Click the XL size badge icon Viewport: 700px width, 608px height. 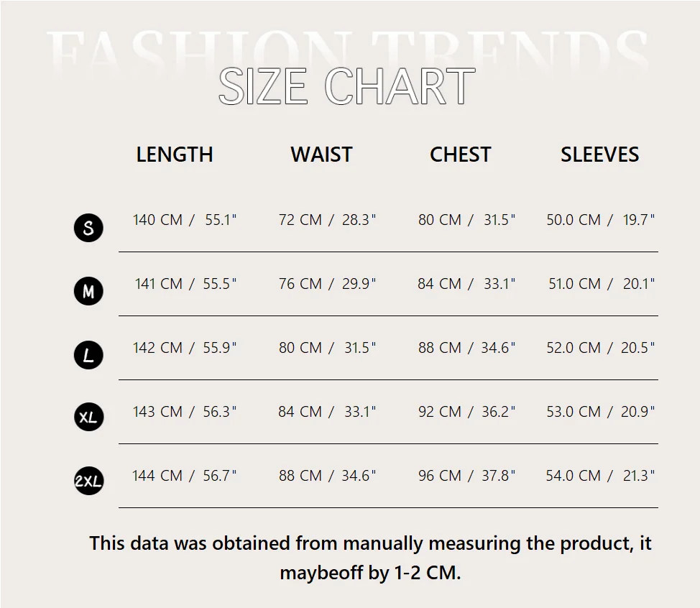88,417
